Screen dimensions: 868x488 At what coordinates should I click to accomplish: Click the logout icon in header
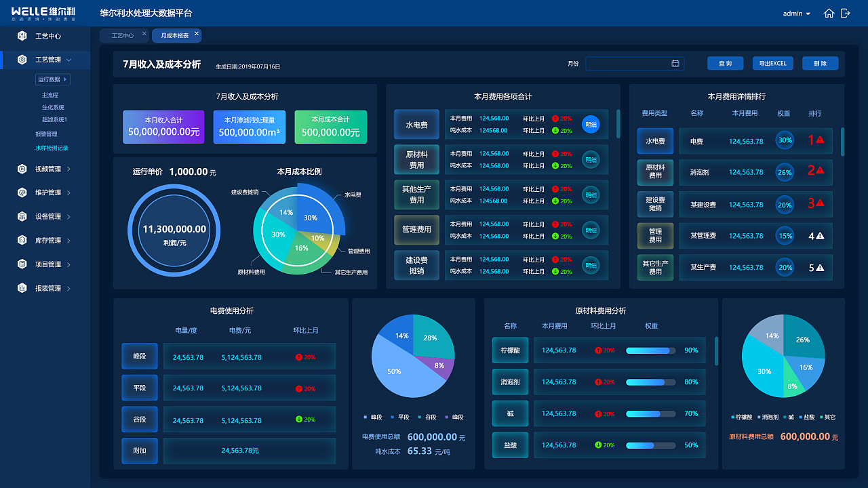point(845,14)
